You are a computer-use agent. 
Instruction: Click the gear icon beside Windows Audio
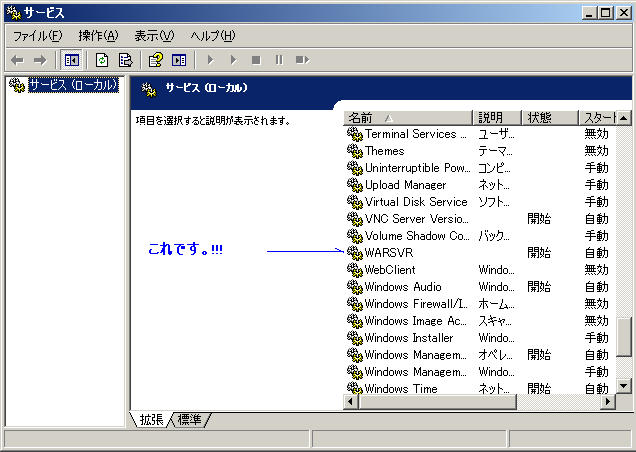pos(355,287)
